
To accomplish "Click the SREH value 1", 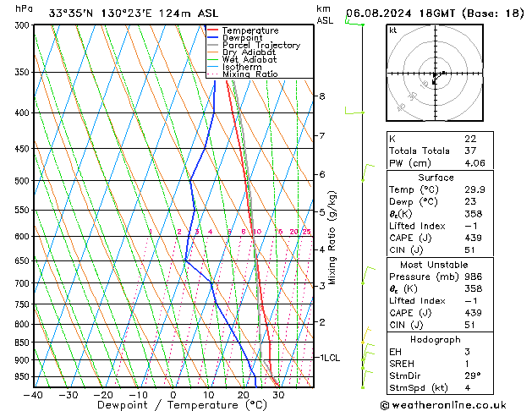I will pyautogui.click(x=467, y=364).
